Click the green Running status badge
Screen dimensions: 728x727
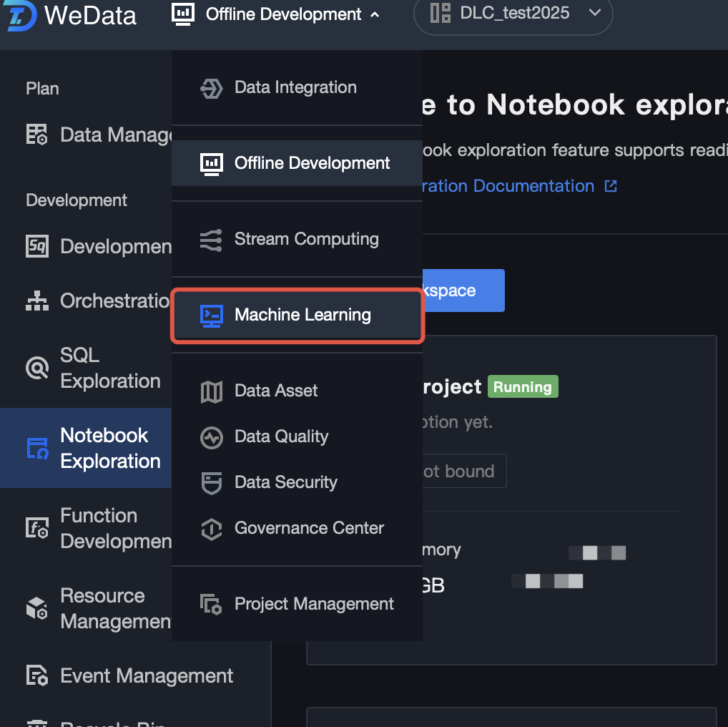pyautogui.click(x=522, y=387)
